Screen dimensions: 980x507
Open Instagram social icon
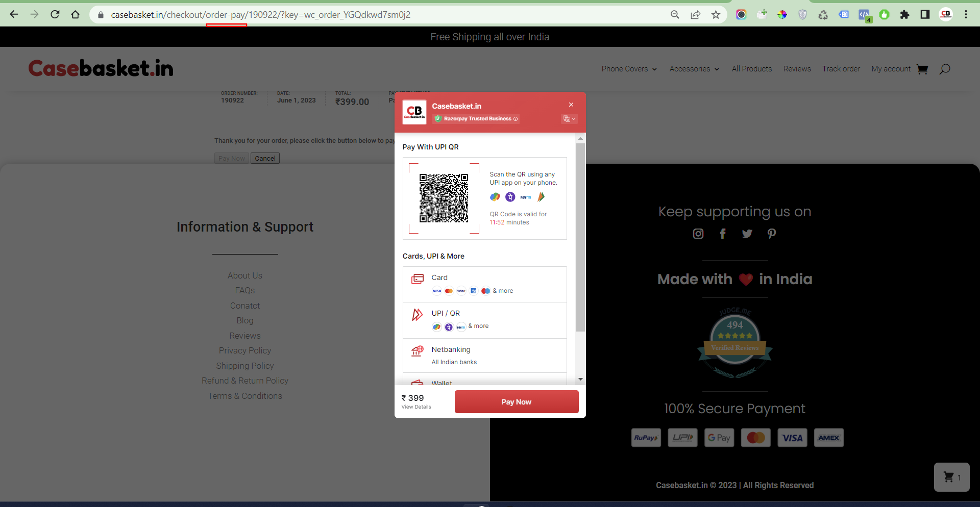click(x=698, y=234)
